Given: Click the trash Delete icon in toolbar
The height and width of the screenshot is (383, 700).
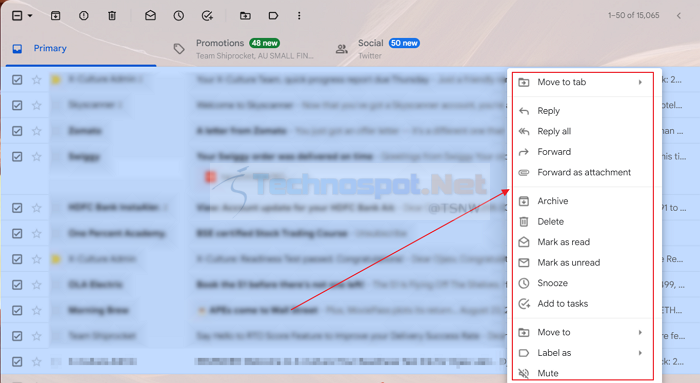Looking at the screenshot, I should click(112, 16).
